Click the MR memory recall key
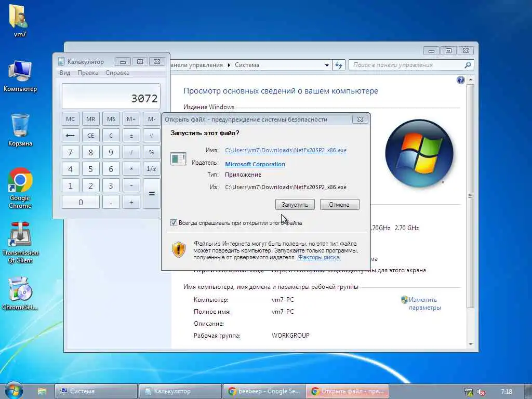 point(90,119)
